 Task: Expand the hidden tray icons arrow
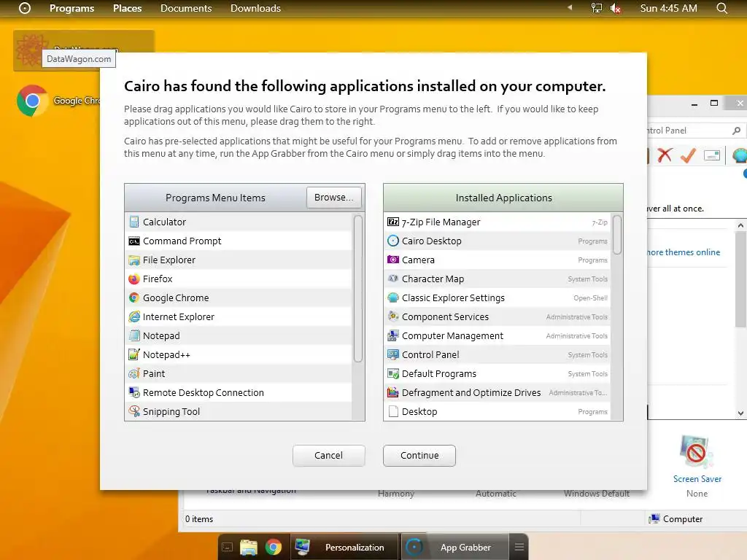point(570,7)
